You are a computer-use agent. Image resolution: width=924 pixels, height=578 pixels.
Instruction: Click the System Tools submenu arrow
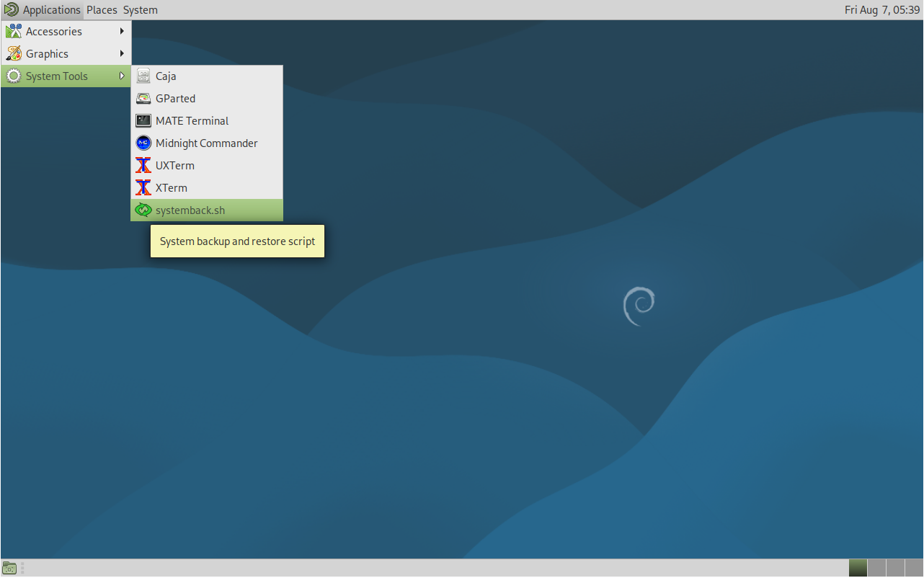click(123, 76)
